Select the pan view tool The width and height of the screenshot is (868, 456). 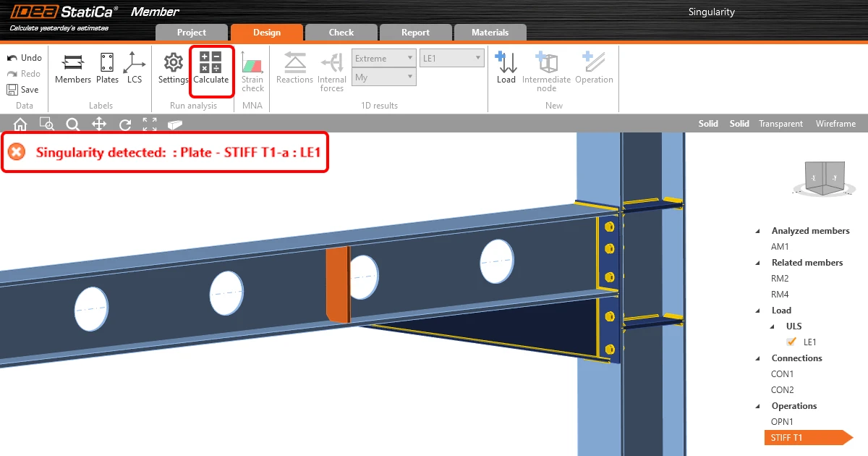click(99, 124)
